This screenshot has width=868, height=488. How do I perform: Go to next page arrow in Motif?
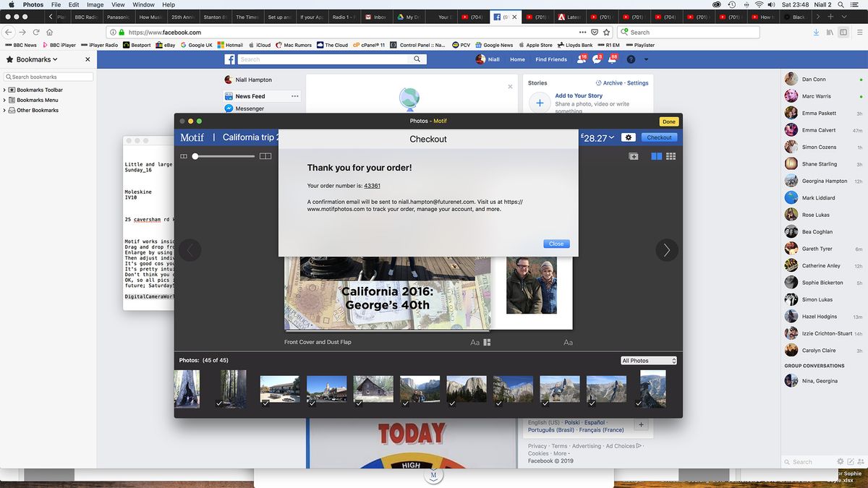pyautogui.click(x=666, y=250)
